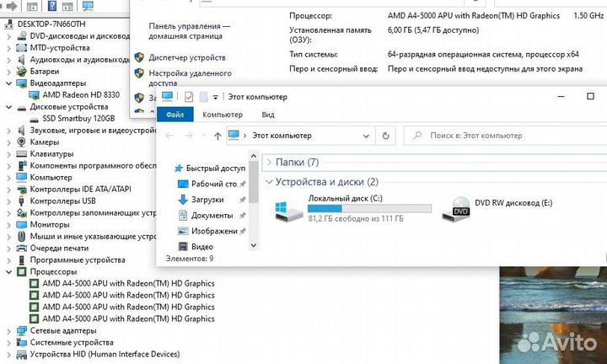Expand the MTD-устройства node arrow
607x364 pixels.
coord(9,48)
